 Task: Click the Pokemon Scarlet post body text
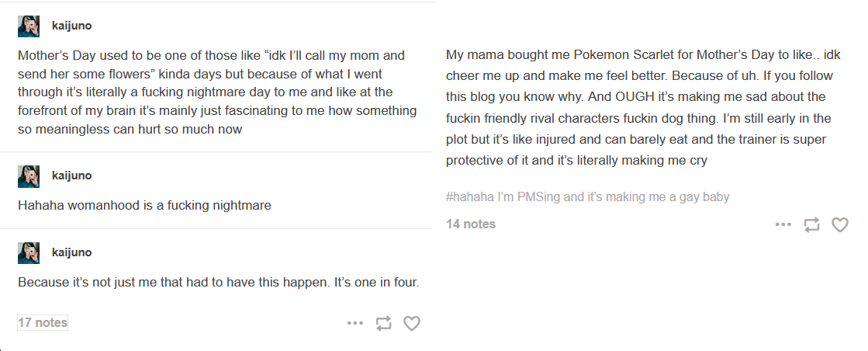[639, 108]
